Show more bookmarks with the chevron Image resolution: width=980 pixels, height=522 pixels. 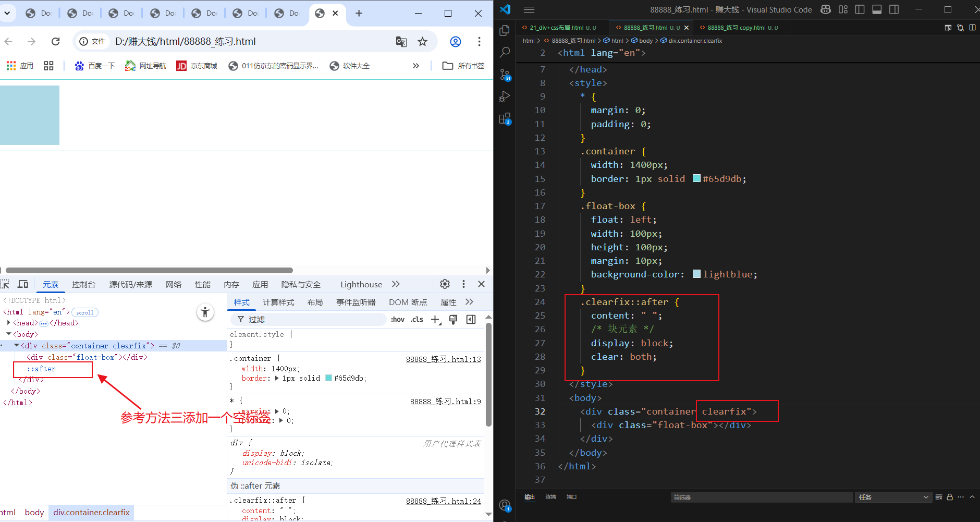[416, 66]
